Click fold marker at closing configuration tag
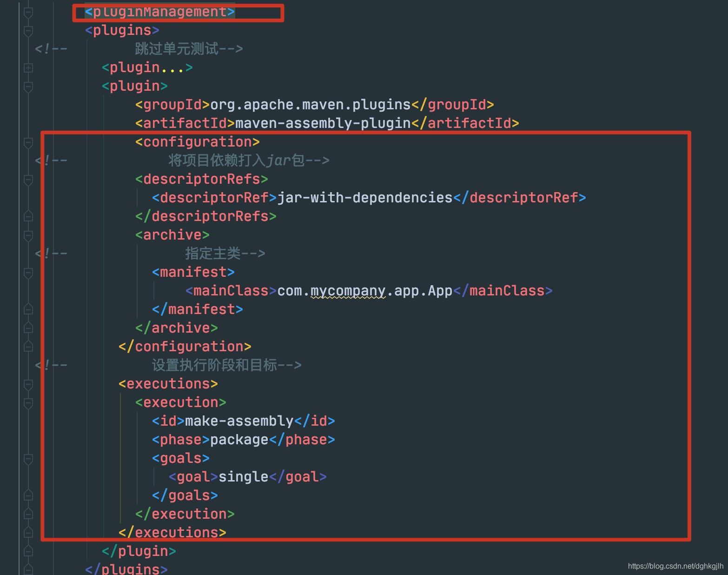The height and width of the screenshot is (575, 728). (28, 346)
